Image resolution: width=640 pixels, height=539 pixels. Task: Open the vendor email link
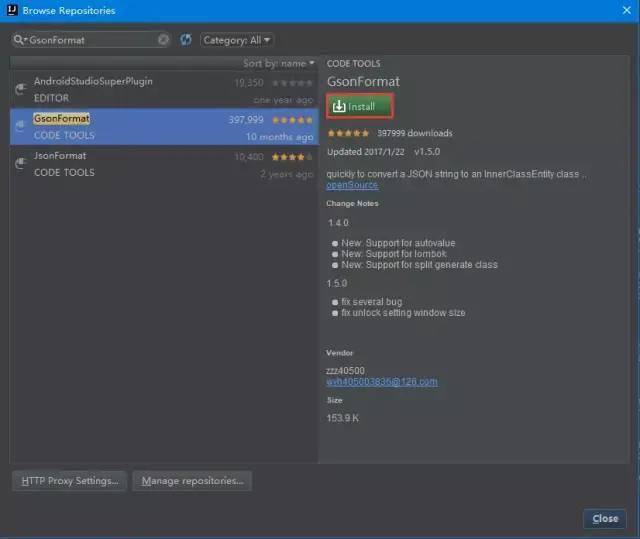click(x=382, y=382)
